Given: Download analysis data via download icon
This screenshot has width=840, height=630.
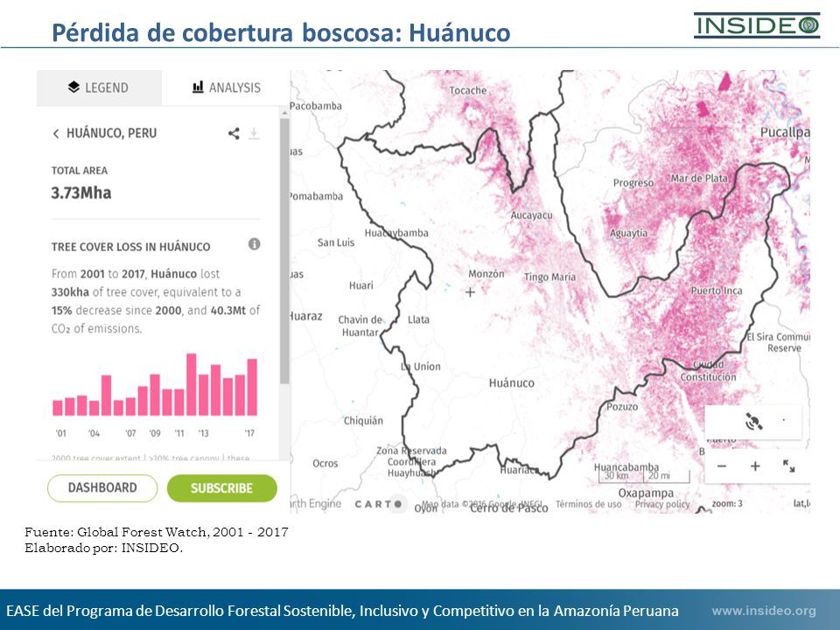Looking at the screenshot, I should 254,133.
